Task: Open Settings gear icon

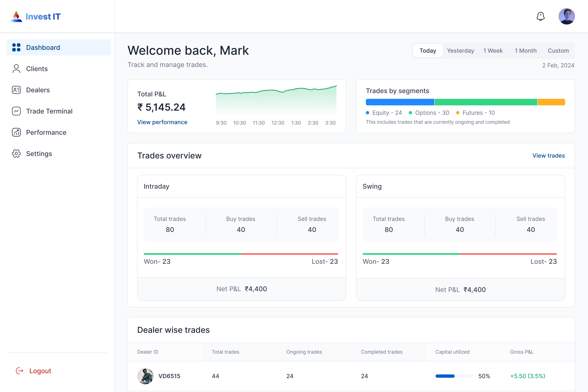Action: click(x=16, y=154)
